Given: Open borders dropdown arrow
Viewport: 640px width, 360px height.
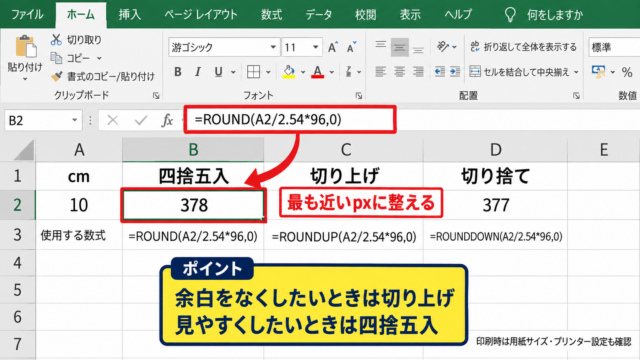Looking at the screenshot, I should 268,73.
